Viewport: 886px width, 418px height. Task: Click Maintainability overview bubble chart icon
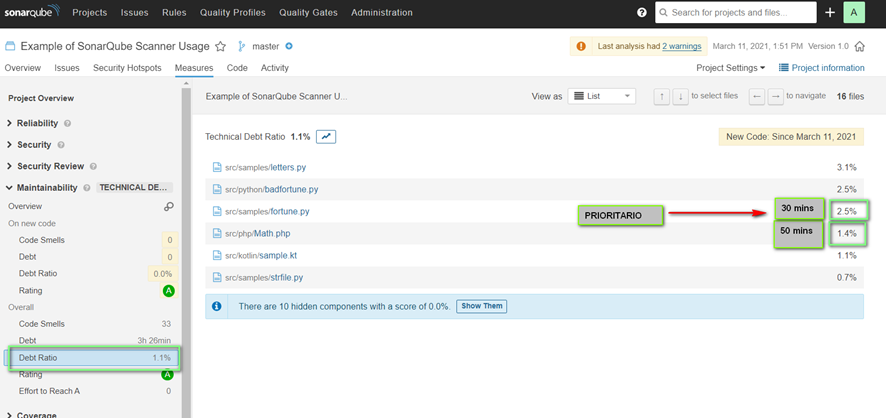[168, 207]
